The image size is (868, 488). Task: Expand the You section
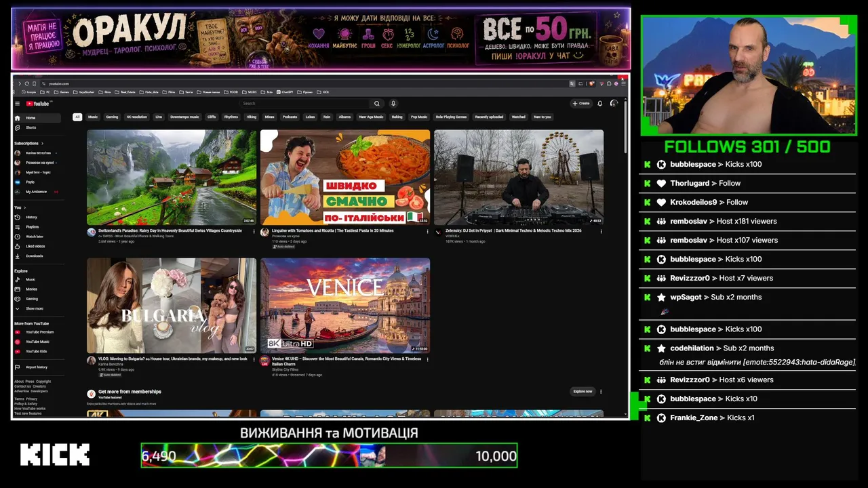click(x=20, y=207)
